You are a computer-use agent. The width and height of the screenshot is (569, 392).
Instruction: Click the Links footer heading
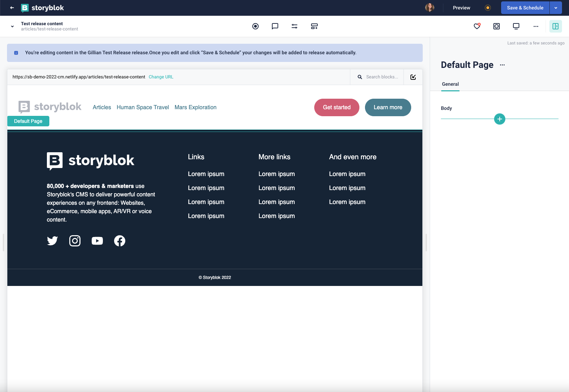click(x=196, y=157)
